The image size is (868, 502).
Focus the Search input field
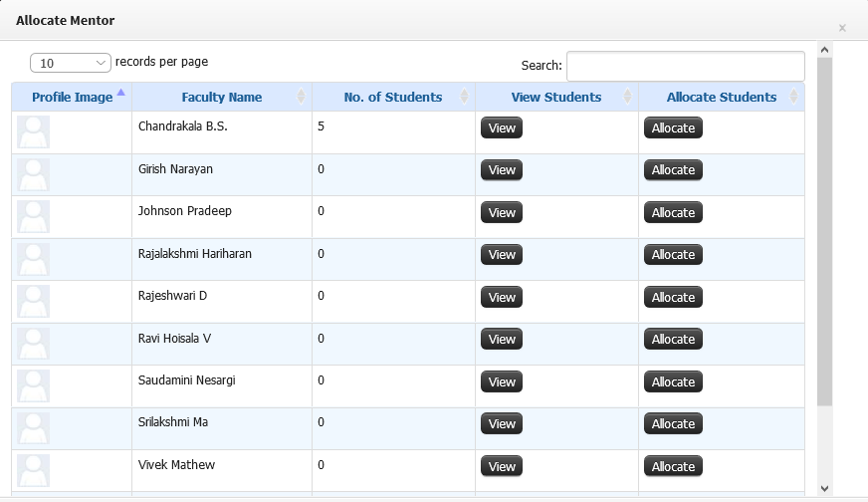(685, 66)
